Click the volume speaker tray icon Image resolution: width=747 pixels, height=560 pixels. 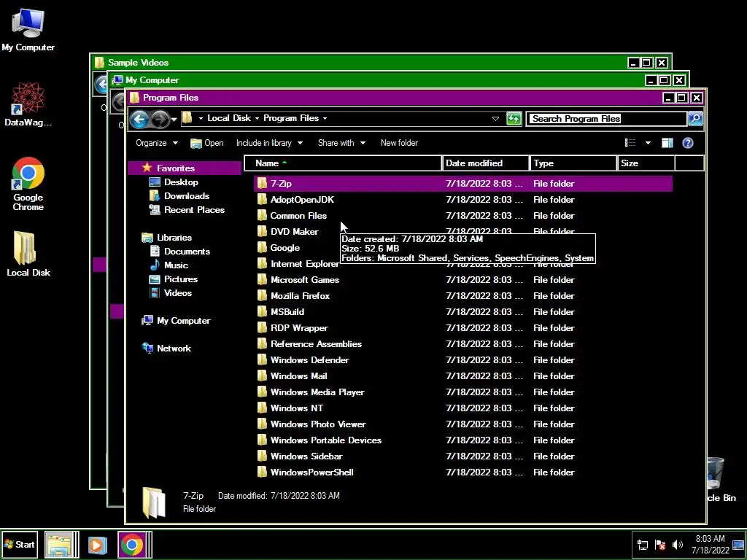pyautogui.click(x=677, y=545)
